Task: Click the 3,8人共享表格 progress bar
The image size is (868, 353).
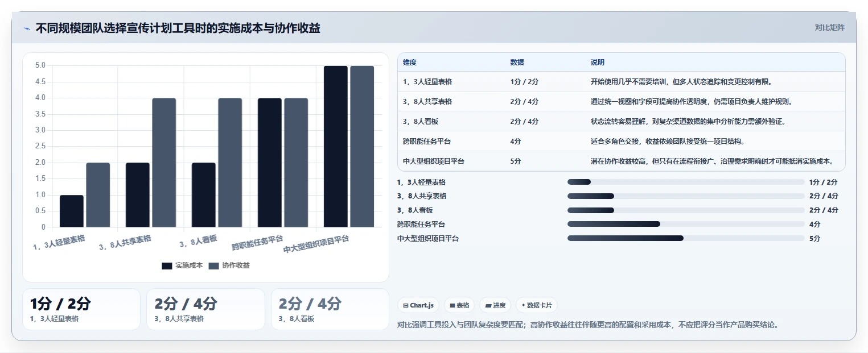Action: tap(686, 196)
